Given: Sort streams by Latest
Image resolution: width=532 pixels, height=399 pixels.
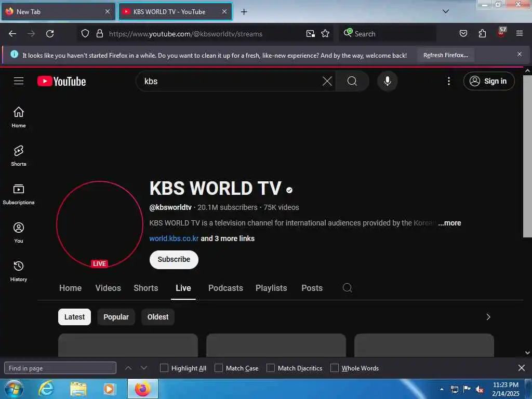Looking at the screenshot, I should click(x=74, y=317).
